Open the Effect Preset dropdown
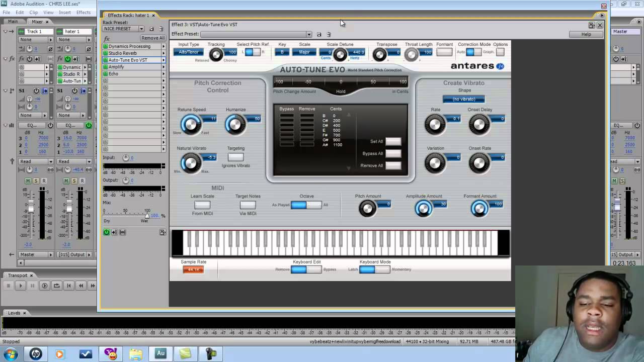 pos(256,34)
